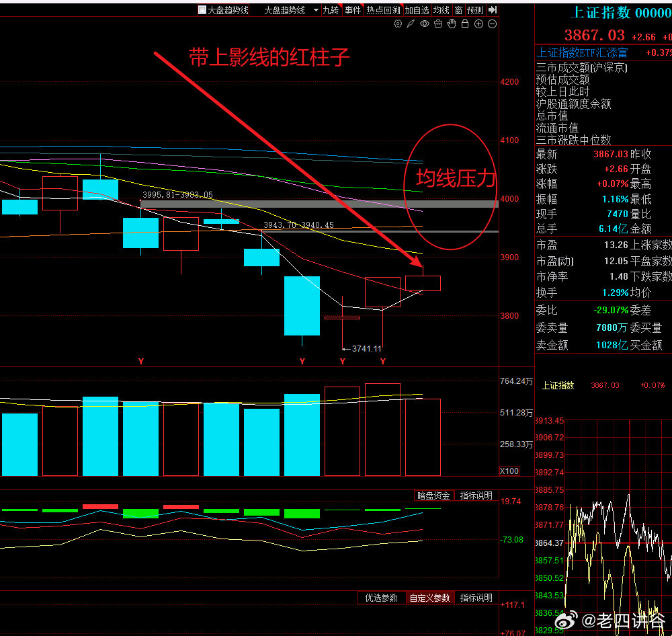Click the 三市涨跌中位数 row
672x636 pixels.
tap(573, 140)
